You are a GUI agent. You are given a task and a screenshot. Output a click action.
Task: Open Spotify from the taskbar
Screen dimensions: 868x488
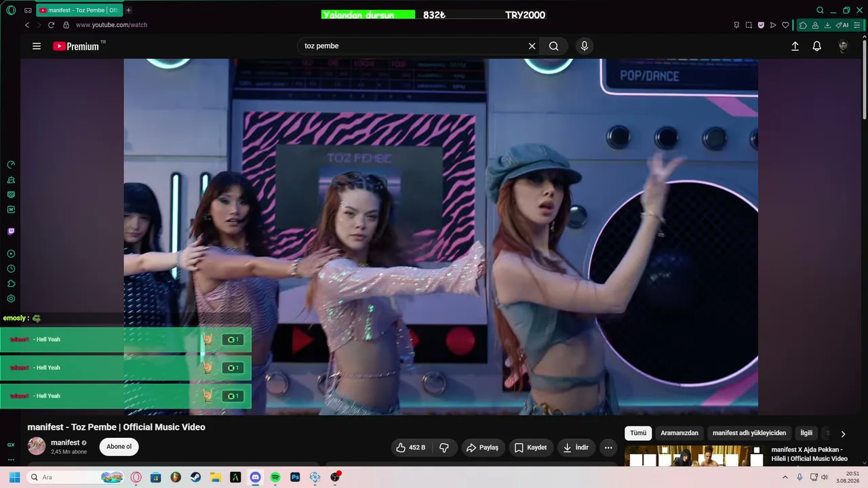coord(275,477)
